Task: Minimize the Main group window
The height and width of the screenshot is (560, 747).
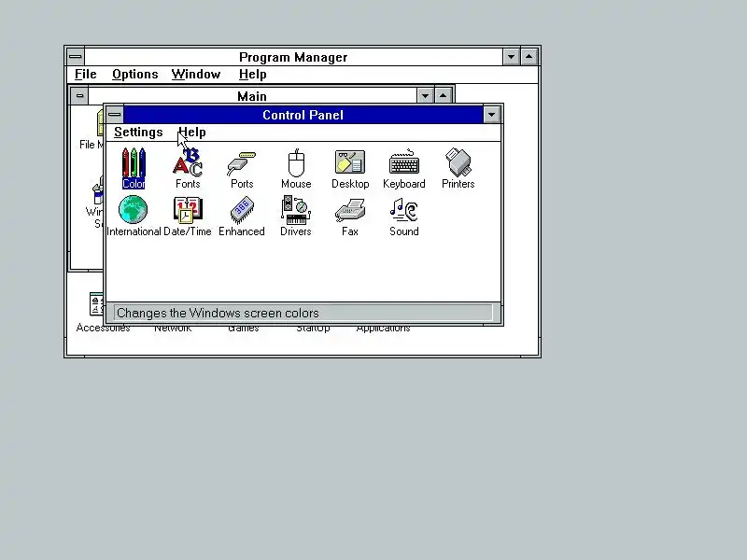Action: [x=425, y=96]
